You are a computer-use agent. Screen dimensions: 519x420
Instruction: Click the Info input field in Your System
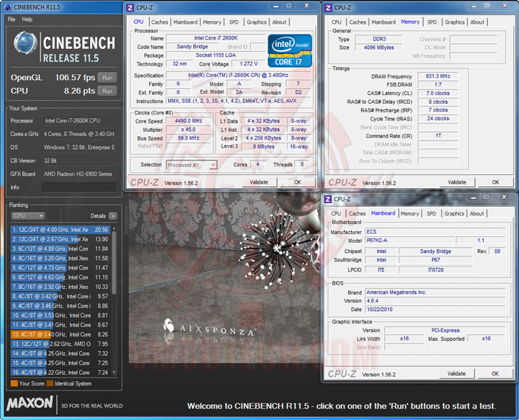coord(79,187)
